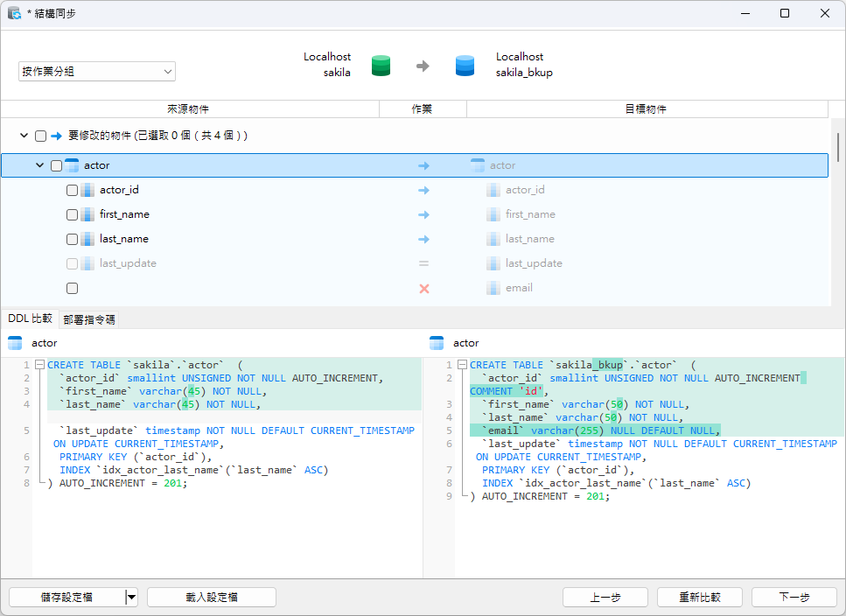Select the DDL 比較 tab

click(x=30, y=318)
